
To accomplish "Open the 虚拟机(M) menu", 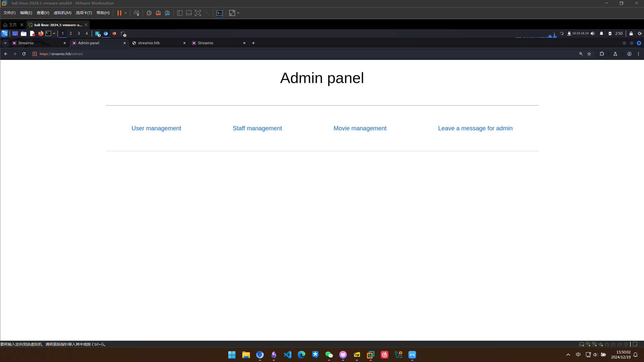I will click(62, 13).
